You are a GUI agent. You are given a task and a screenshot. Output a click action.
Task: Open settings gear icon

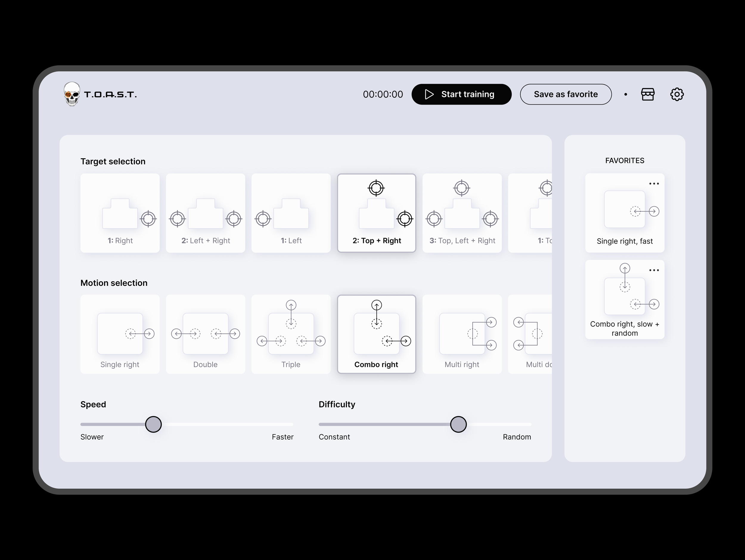677,94
